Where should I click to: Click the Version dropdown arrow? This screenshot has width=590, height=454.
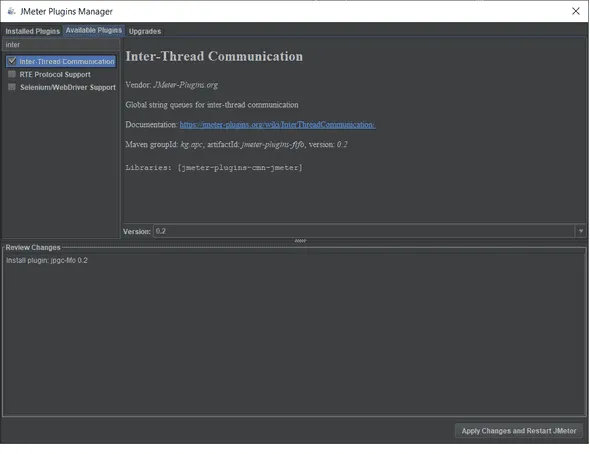(581, 231)
